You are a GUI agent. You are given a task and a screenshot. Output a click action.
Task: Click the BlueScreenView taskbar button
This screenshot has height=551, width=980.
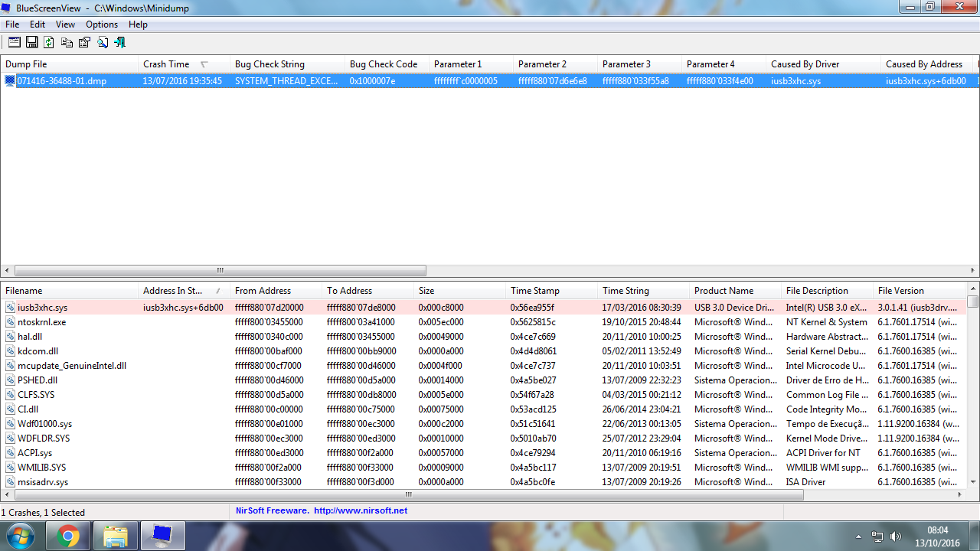click(x=162, y=536)
